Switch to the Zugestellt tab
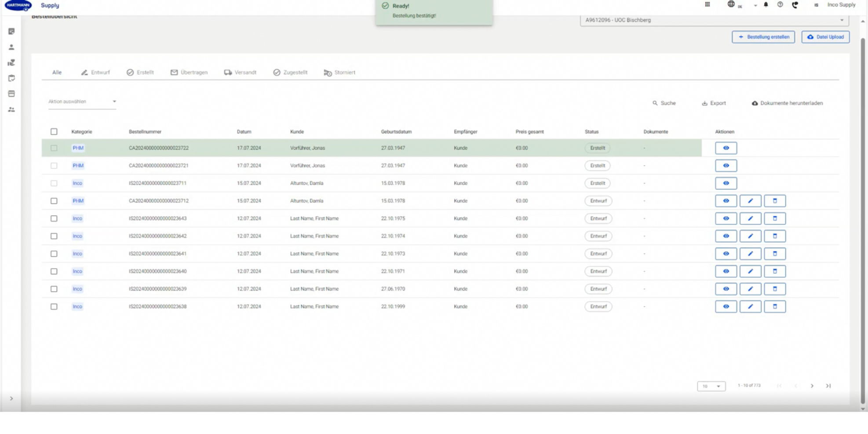This screenshot has height=434, width=868. [290, 72]
